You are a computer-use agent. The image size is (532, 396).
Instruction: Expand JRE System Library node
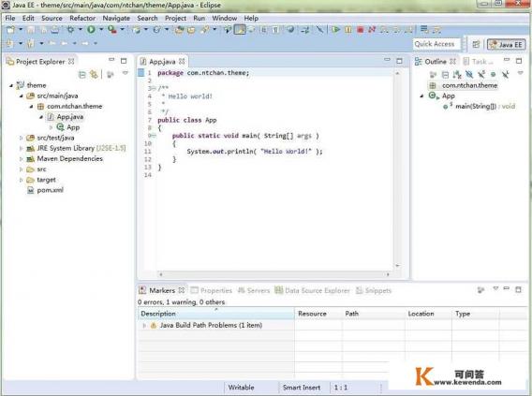click(22, 149)
